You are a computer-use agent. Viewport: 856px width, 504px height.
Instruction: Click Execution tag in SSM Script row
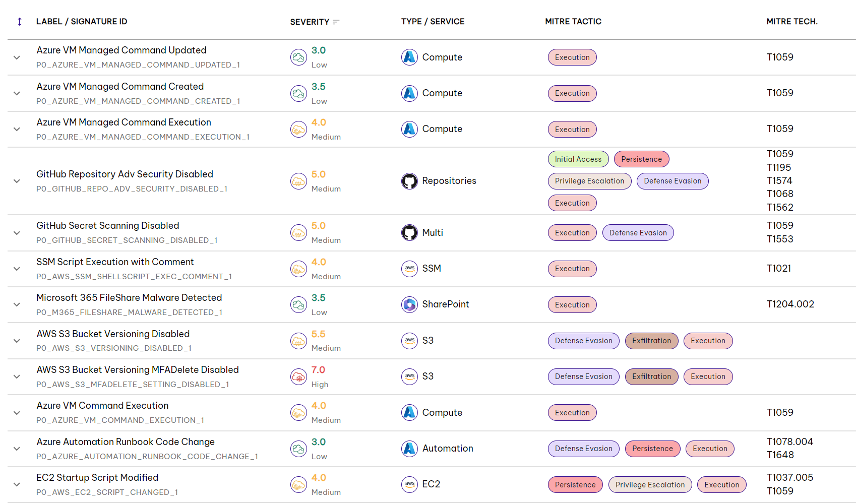(572, 269)
